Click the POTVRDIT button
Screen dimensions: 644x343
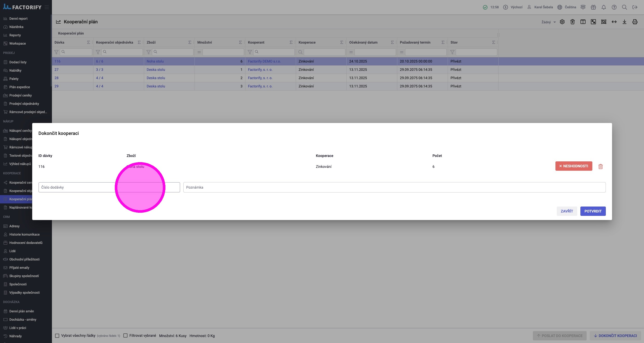pyautogui.click(x=593, y=211)
